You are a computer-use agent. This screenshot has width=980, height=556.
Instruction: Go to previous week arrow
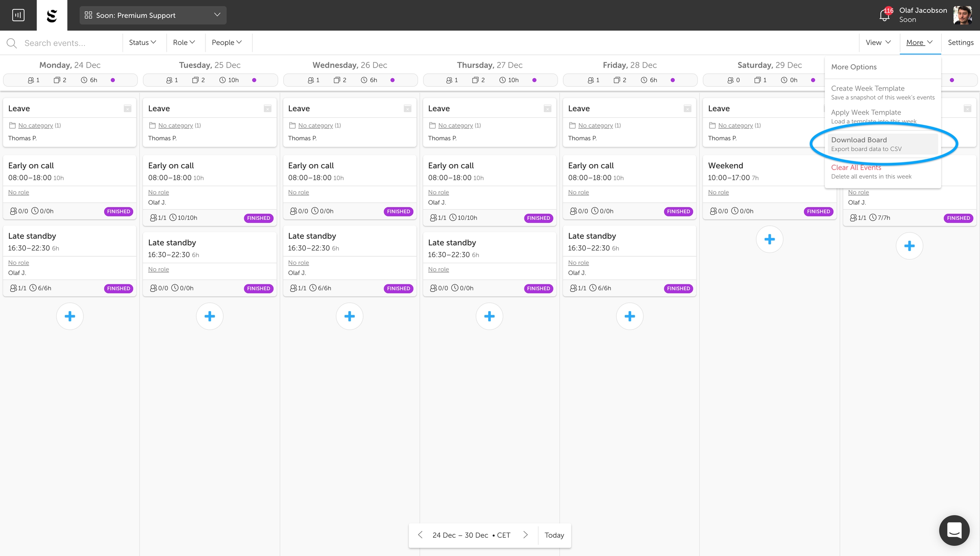[420, 535]
